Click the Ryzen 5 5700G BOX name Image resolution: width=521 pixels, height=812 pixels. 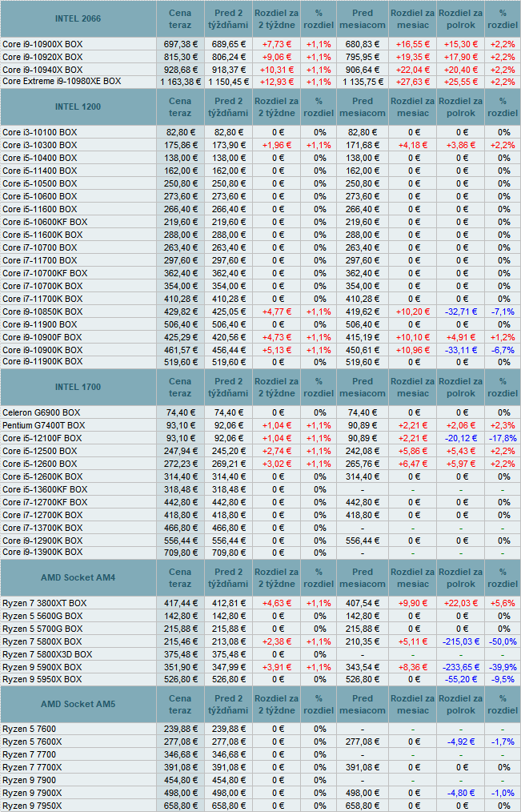click(x=42, y=629)
